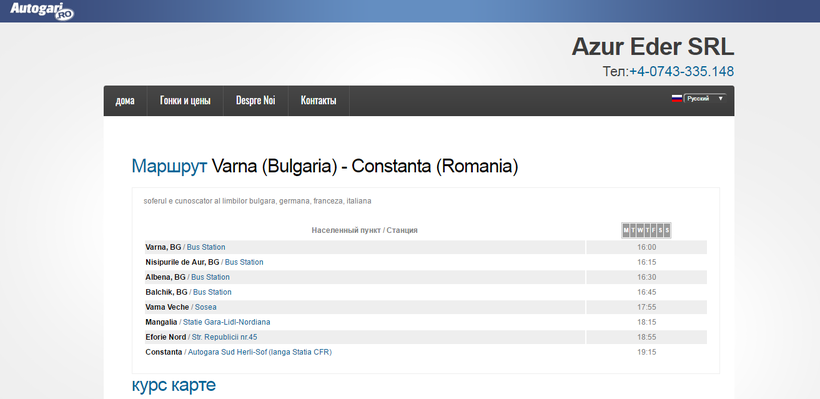Open the Русский language dropdown
The height and width of the screenshot is (399, 820).
coord(705,98)
